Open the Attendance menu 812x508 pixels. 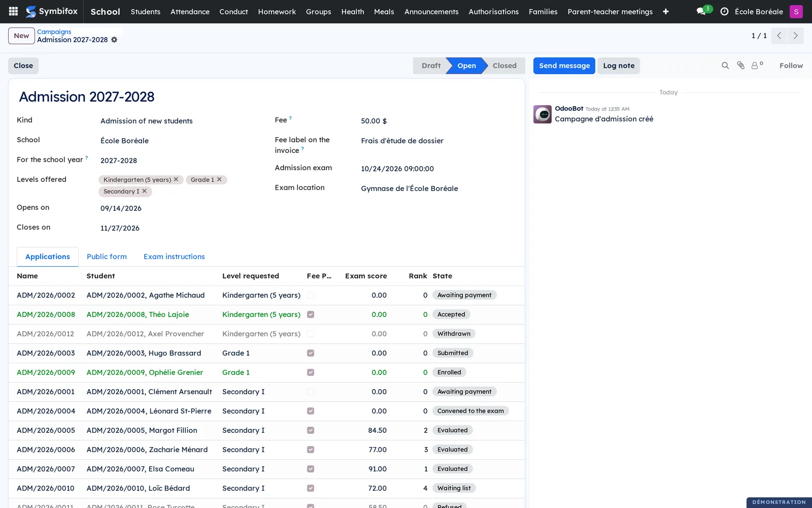coord(190,11)
